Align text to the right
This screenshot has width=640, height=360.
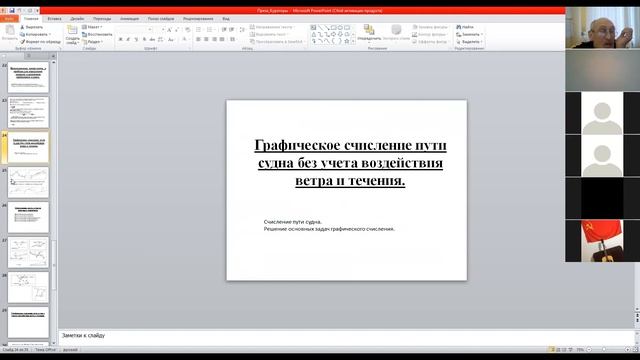(214, 40)
